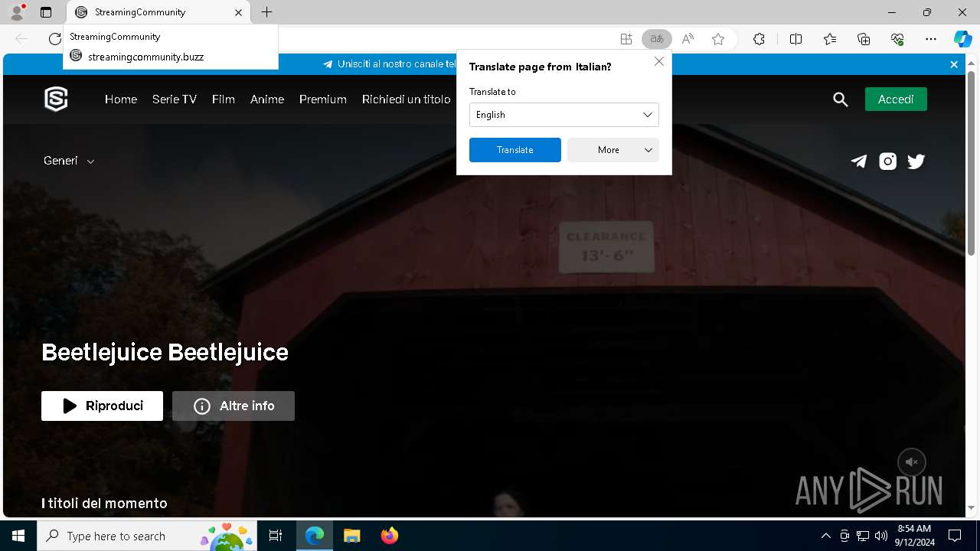Image resolution: width=980 pixels, height=551 pixels.
Task: Go to the Home menu item
Action: click(x=121, y=99)
